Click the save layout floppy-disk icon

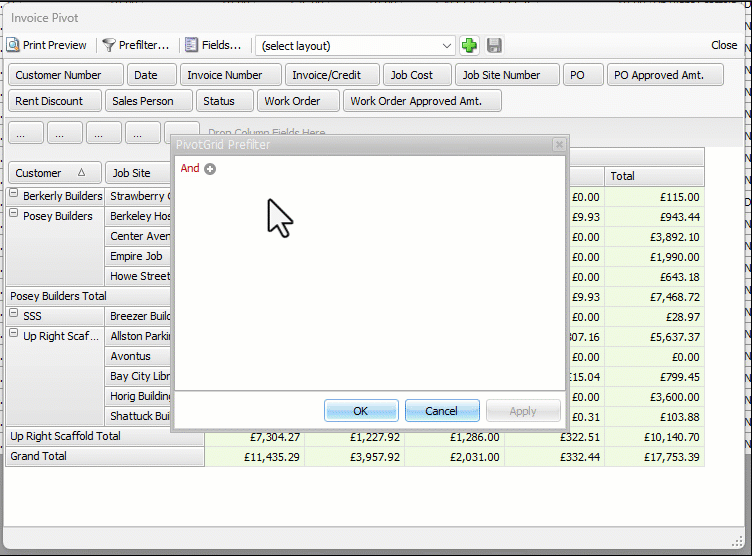(x=494, y=45)
